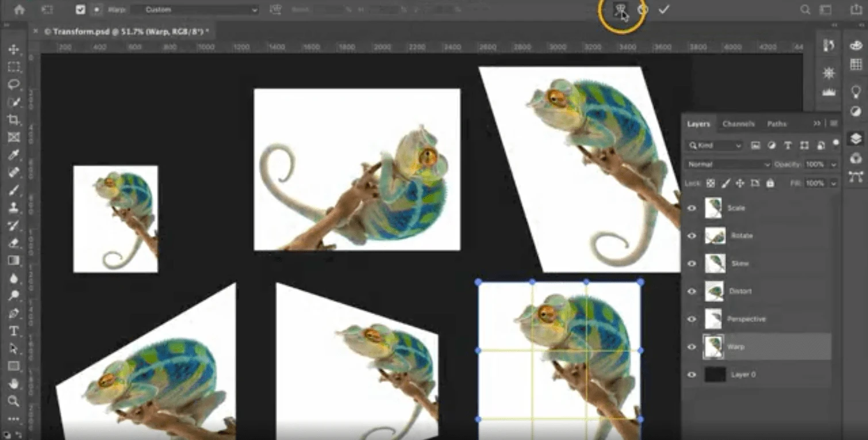This screenshot has width=868, height=440.
Task: Hide the Skew layer
Action: [x=692, y=263]
